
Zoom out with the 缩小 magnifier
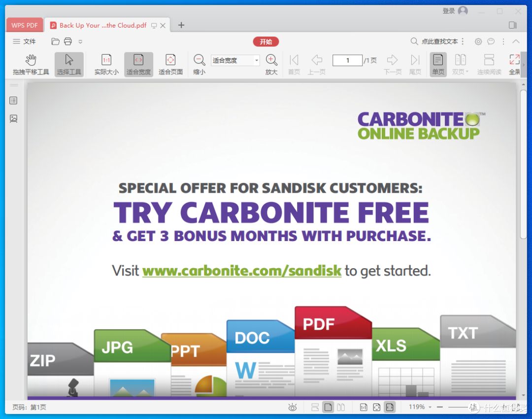199,65
